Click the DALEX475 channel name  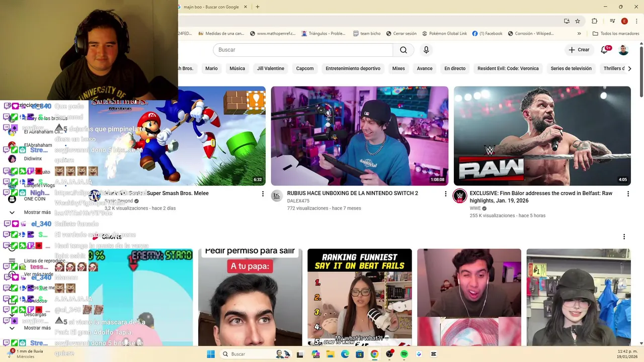[x=298, y=201]
